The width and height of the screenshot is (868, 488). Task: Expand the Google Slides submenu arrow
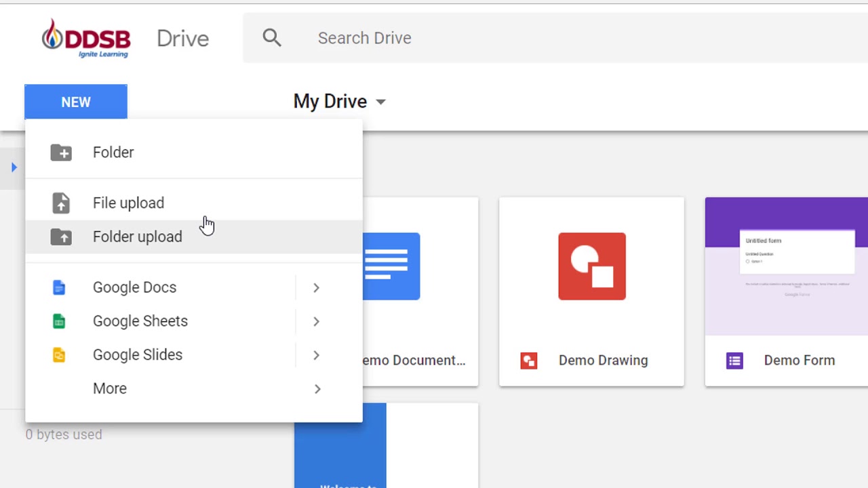(x=316, y=354)
